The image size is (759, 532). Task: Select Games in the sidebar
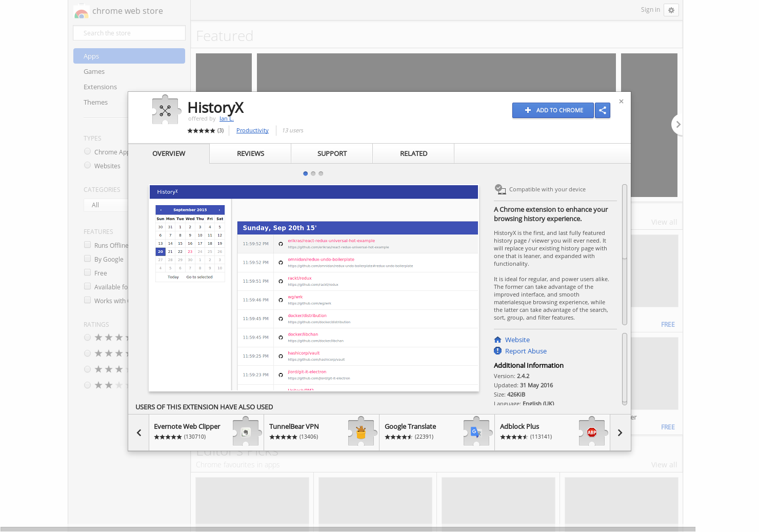[129, 71]
